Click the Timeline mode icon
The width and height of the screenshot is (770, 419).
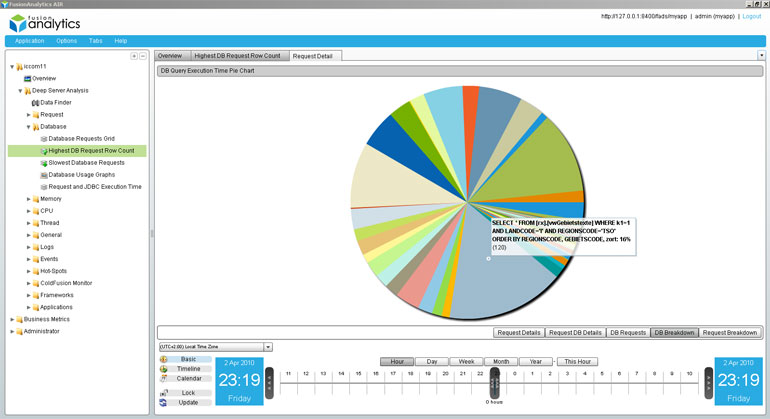[164, 369]
